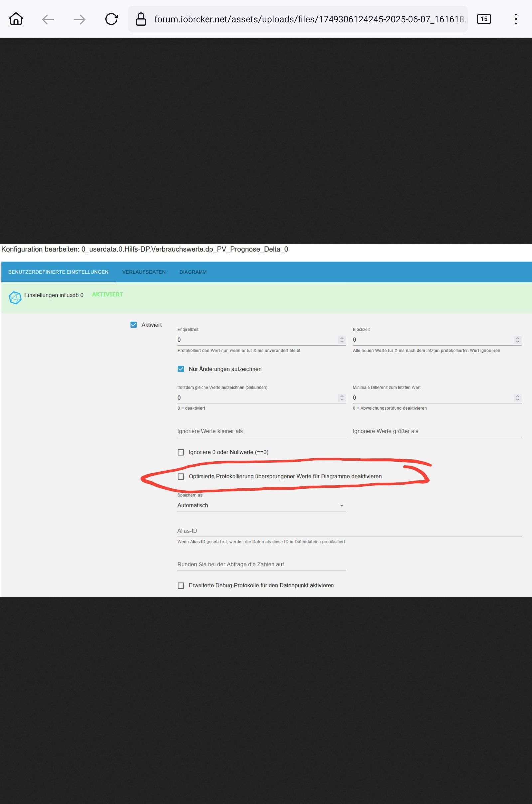
Task: Click the padlock site security icon
Action: point(141,19)
